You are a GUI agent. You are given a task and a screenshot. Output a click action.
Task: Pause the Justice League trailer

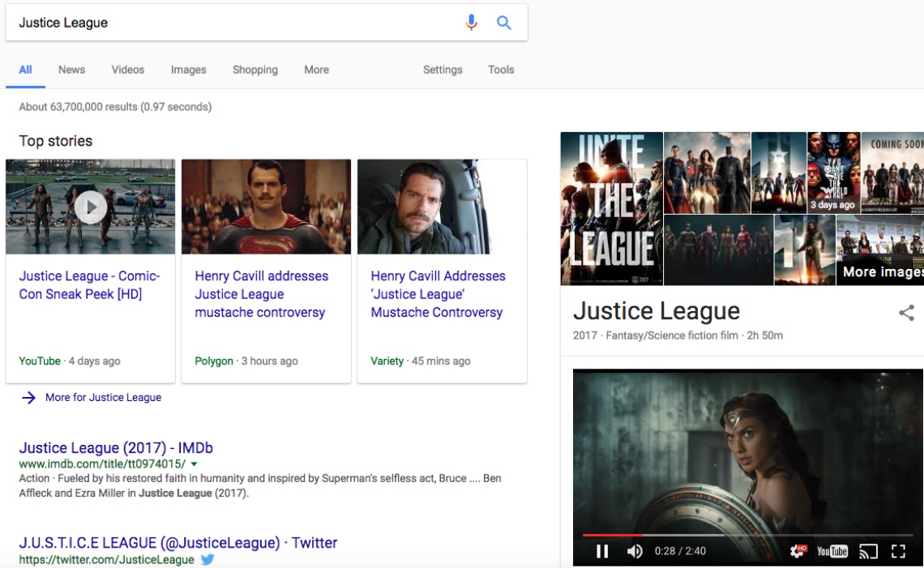(x=602, y=552)
